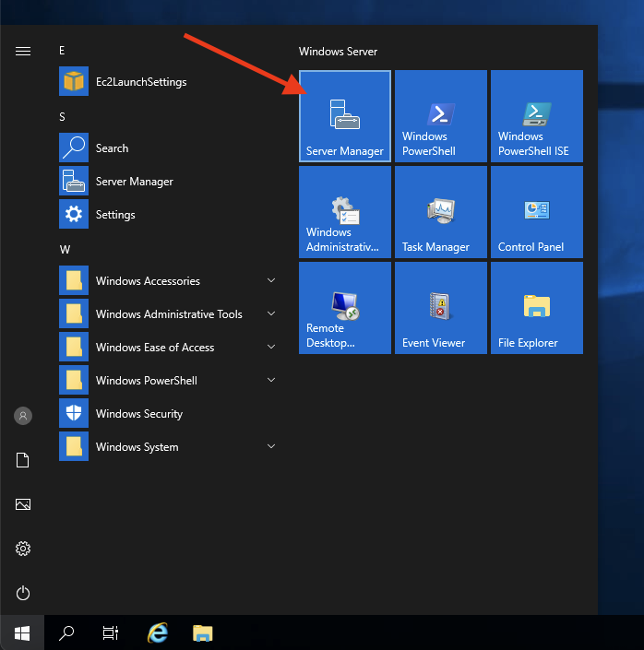
Task: Open Settings gear in Start sidebar
Action: click(23, 549)
